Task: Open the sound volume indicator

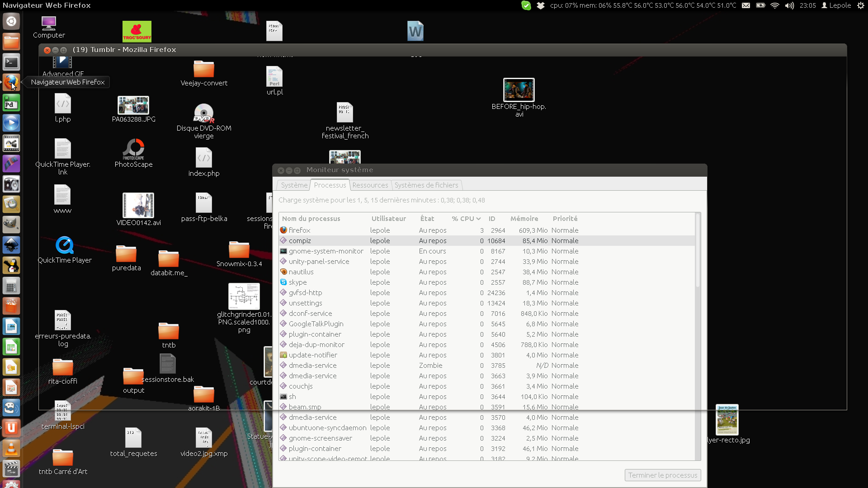Action: [x=789, y=5]
